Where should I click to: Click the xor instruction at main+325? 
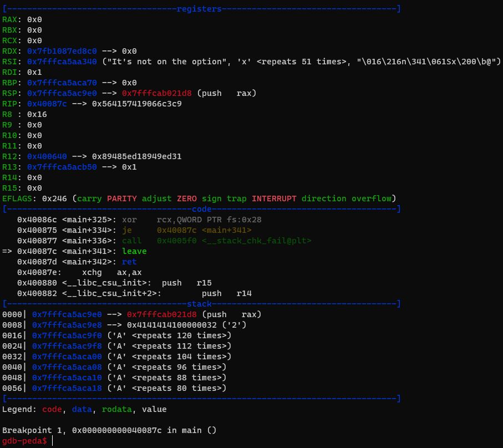click(x=192, y=220)
